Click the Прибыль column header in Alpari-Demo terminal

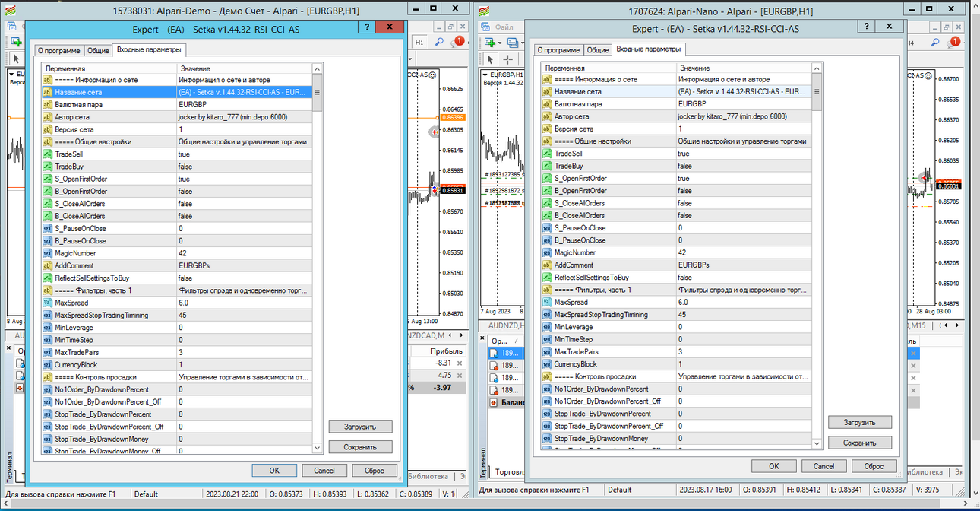pyautogui.click(x=446, y=351)
